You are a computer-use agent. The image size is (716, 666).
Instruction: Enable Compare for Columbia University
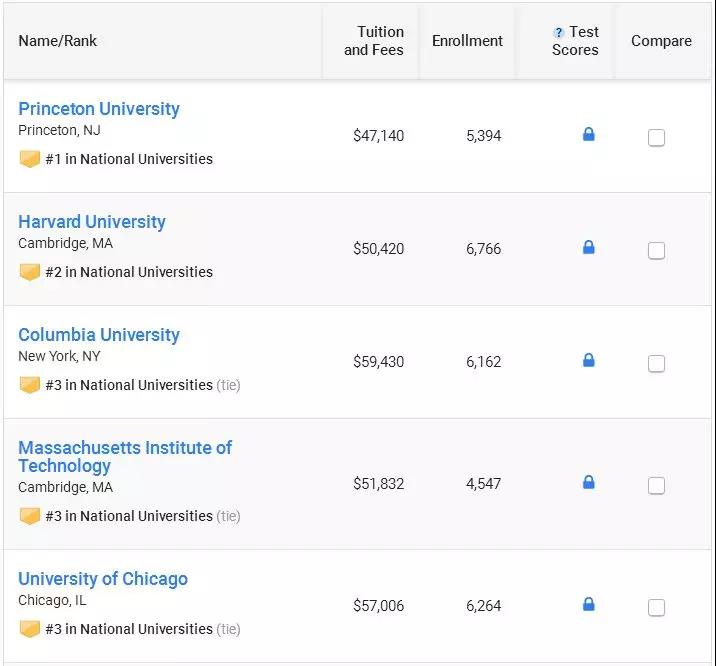pyautogui.click(x=656, y=364)
